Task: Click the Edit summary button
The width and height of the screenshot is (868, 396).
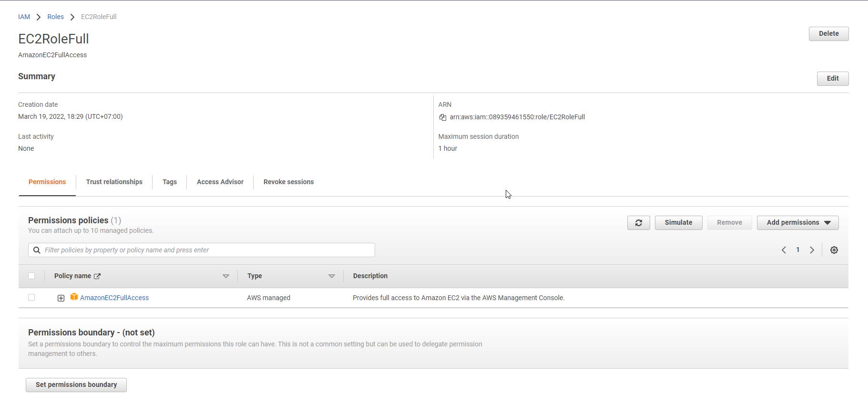Action: [833, 79]
